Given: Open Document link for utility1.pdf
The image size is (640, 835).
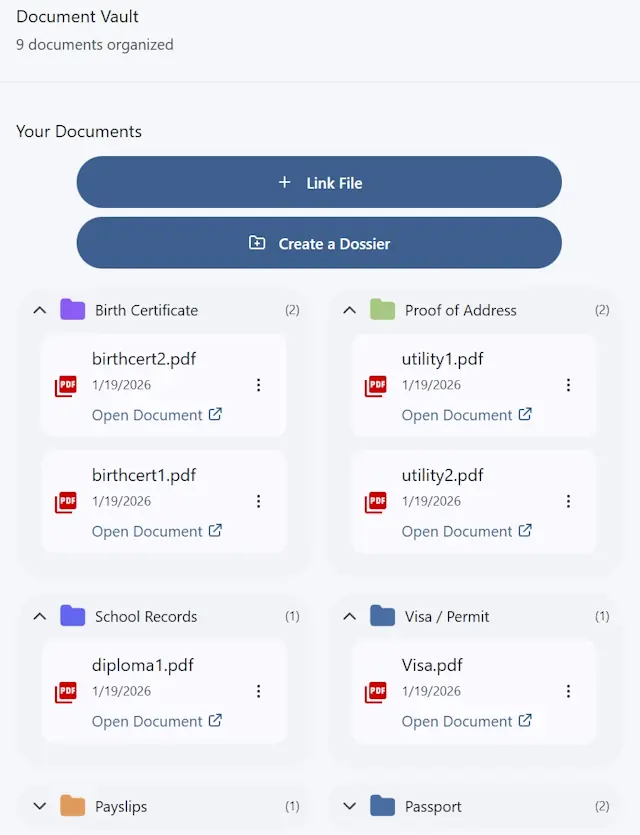Looking at the screenshot, I should (x=467, y=415).
